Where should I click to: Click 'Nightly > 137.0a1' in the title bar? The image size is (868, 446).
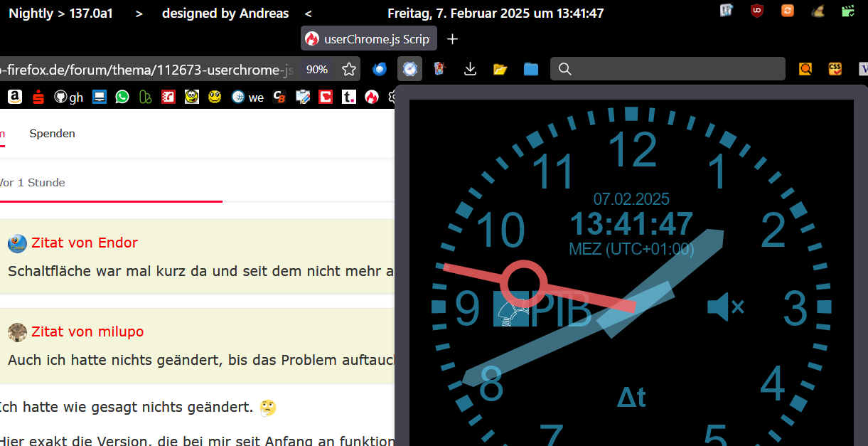pyautogui.click(x=60, y=13)
